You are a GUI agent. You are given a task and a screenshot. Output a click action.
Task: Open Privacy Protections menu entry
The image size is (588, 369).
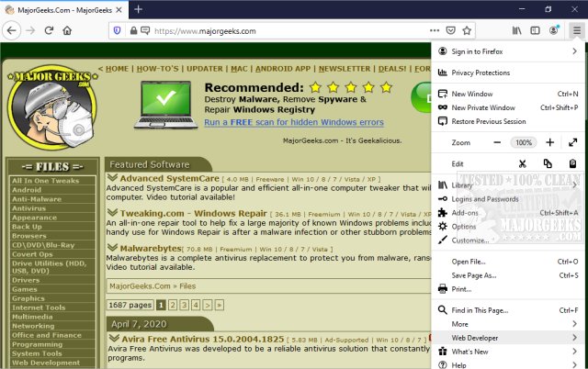[x=508, y=73]
